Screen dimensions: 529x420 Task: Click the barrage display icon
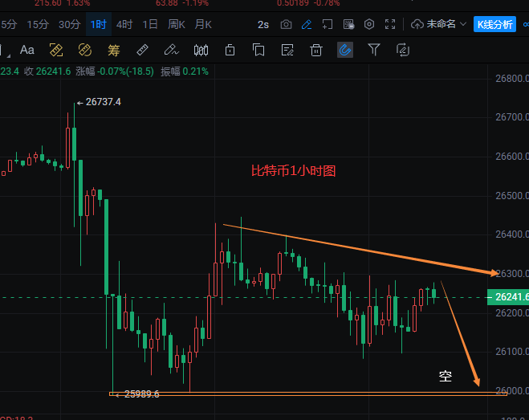[x=348, y=24]
